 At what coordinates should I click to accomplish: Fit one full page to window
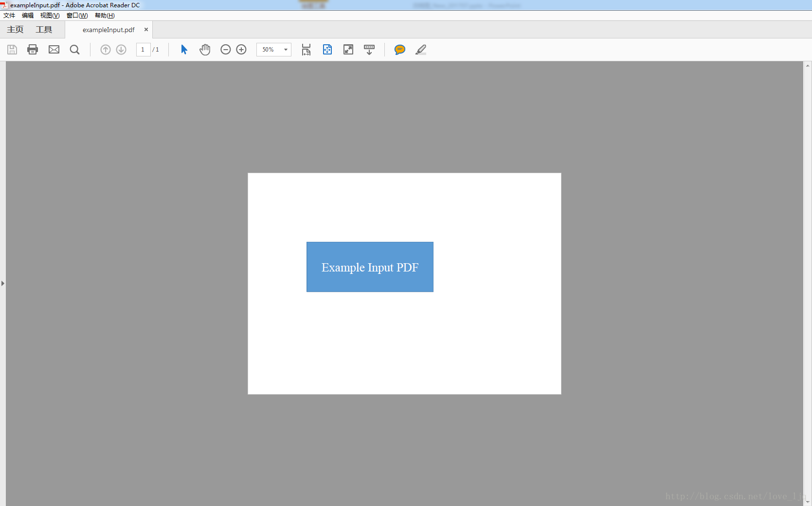pos(327,50)
